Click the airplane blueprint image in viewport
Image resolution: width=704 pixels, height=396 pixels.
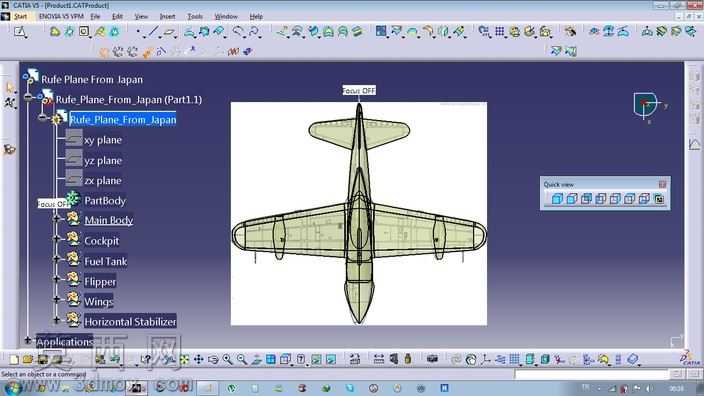pyautogui.click(x=359, y=214)
